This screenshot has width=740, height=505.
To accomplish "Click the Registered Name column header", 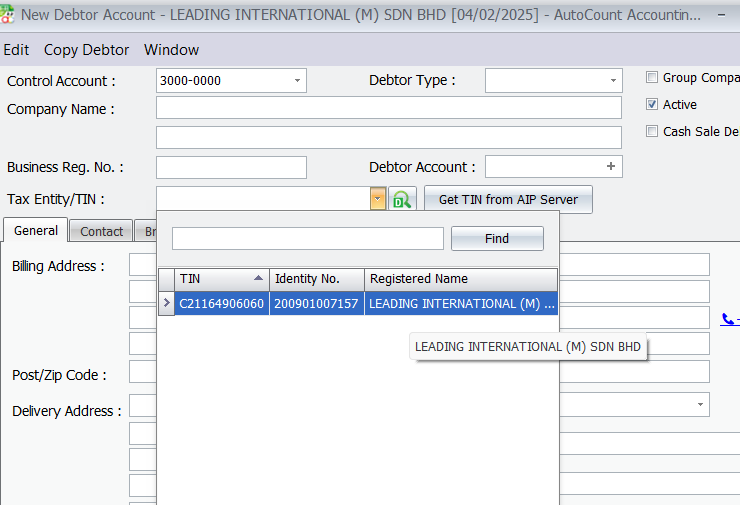I will (x=461, y=279).
